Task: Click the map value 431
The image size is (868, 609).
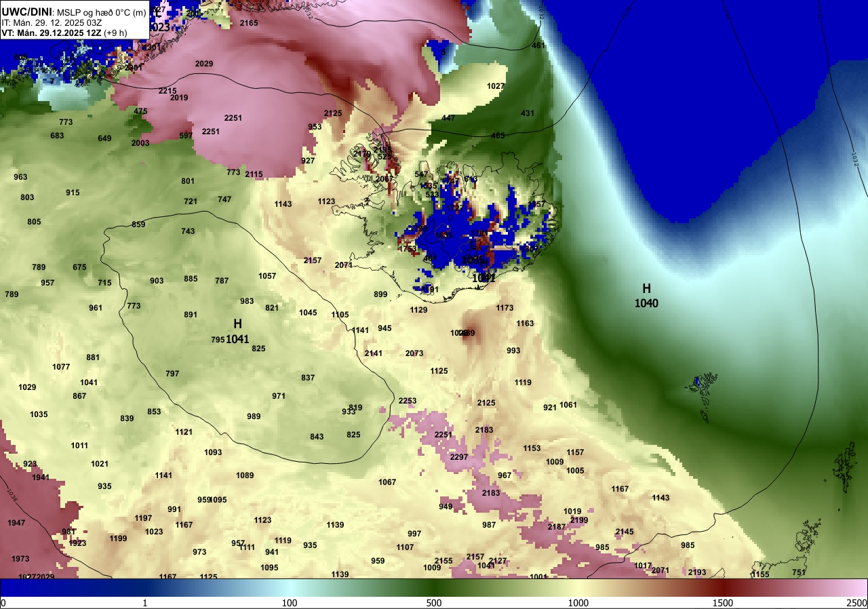Action: click(x=528, y=113)
